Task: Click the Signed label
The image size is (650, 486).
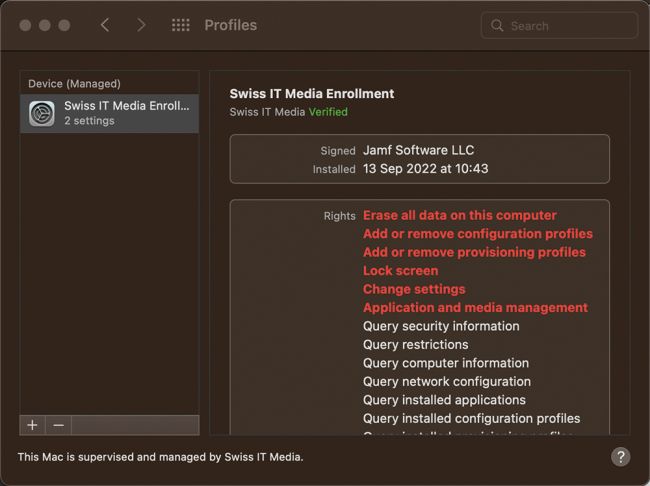Action: coord(338,151)
